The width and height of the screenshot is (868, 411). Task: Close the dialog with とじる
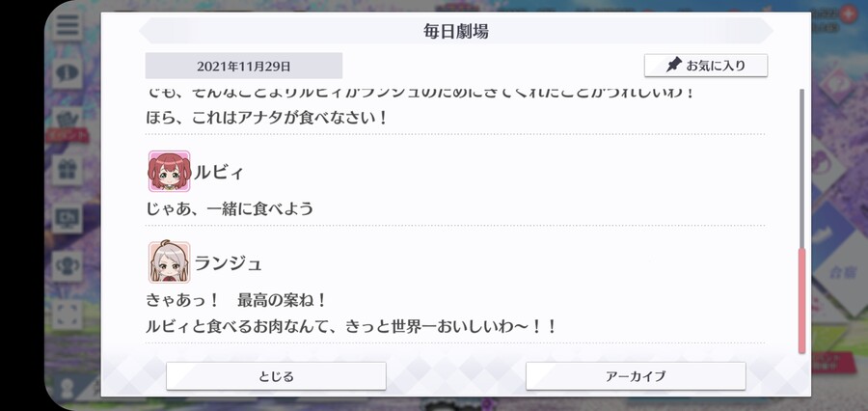[276, 376]
